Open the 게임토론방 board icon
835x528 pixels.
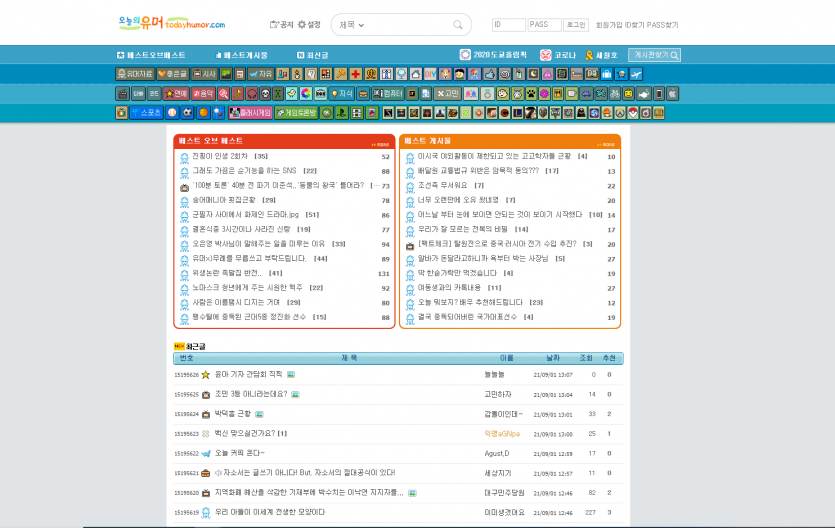coord(296,113)
